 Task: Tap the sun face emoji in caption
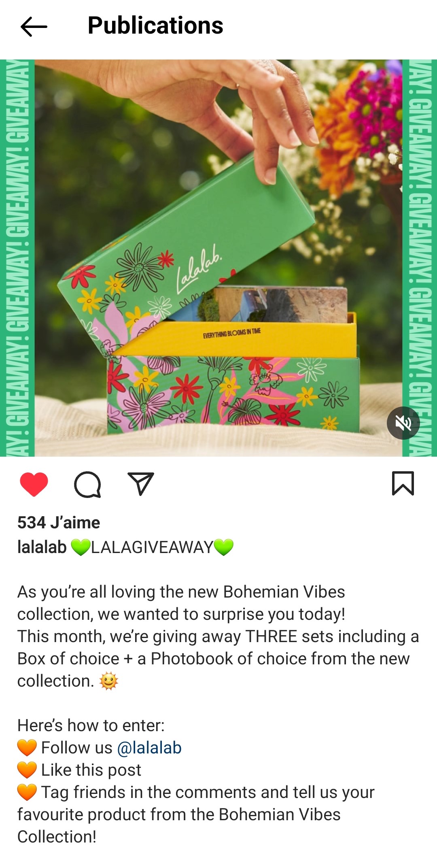tap(109, 681)
